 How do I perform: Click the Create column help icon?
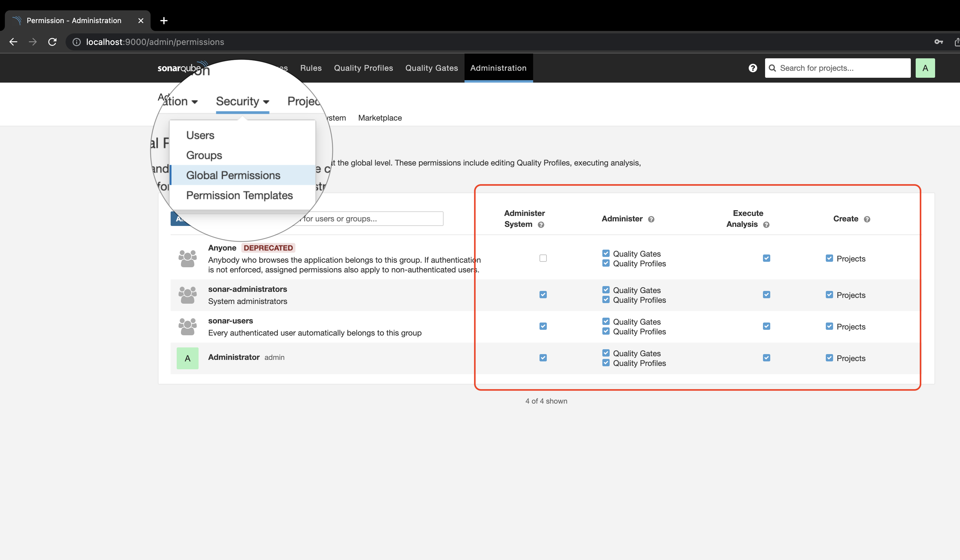tap(867, 220)
